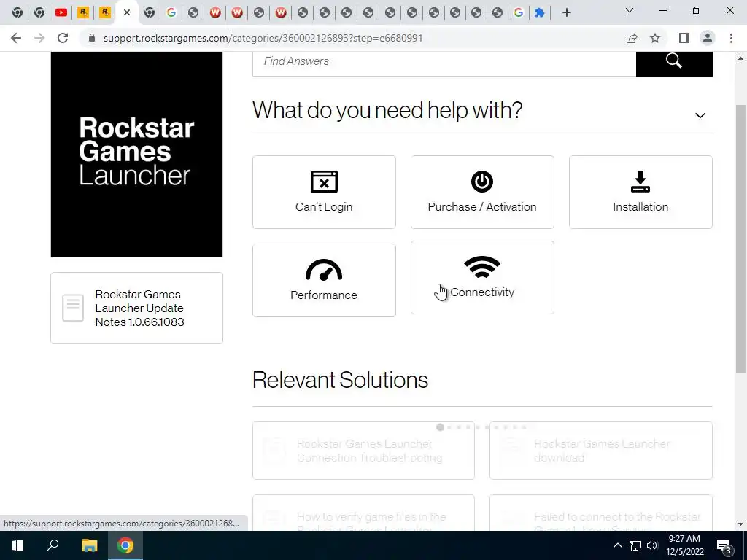Reload the current page

coord(63,38)
